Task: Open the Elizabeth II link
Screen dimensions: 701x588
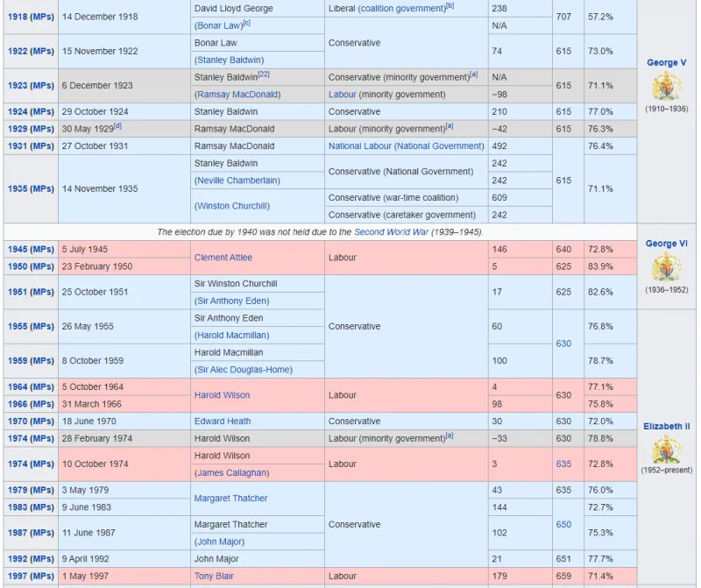Action: click(x=666, y=426)
